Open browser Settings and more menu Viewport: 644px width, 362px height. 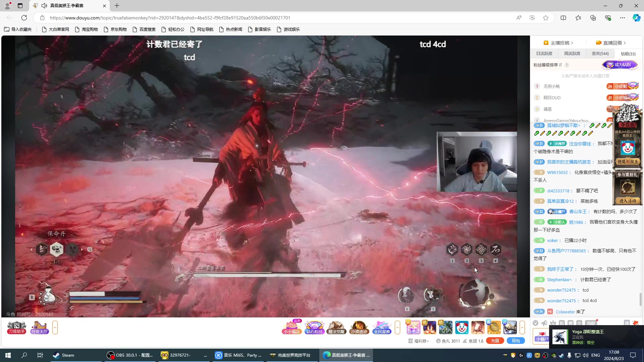[623, 18]
